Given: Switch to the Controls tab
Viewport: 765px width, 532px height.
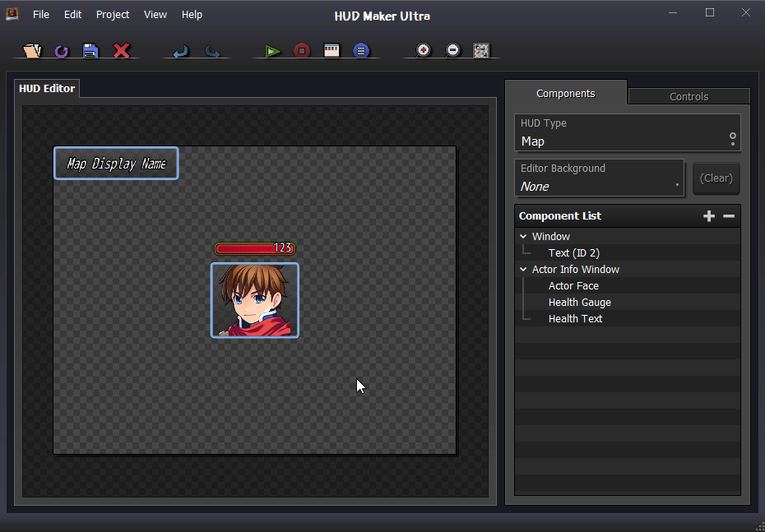Looking at the screenshot, I should (688, 96).
